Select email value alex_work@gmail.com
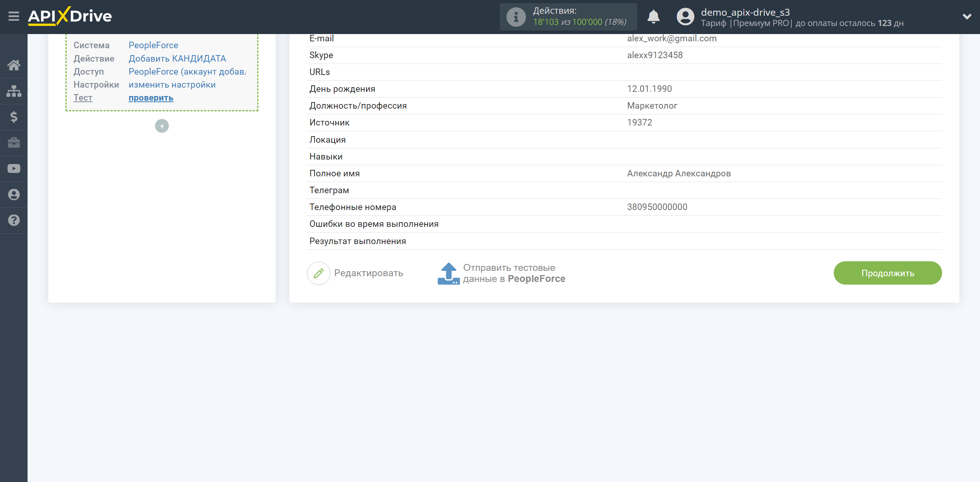This screenshot has width=980, height=482. tap(672, 38)
